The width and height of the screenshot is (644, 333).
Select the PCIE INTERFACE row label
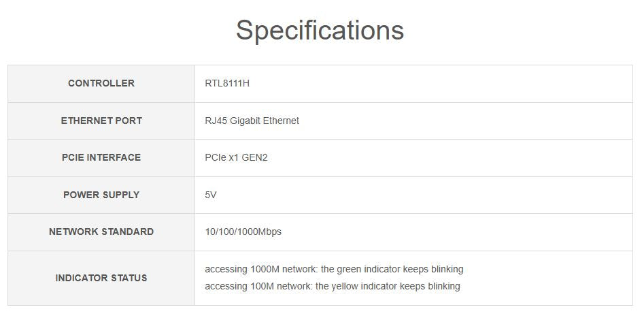click(x=101, y=157)
